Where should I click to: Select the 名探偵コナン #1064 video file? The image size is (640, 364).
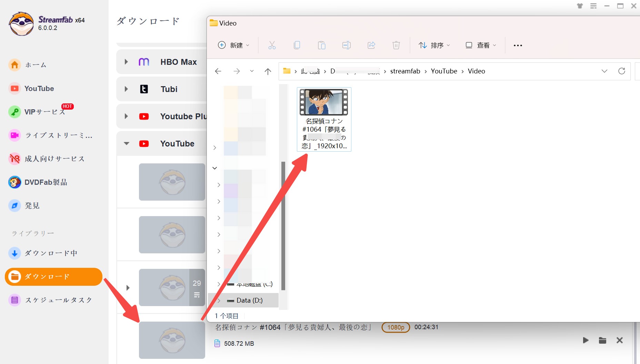point(324,119)
